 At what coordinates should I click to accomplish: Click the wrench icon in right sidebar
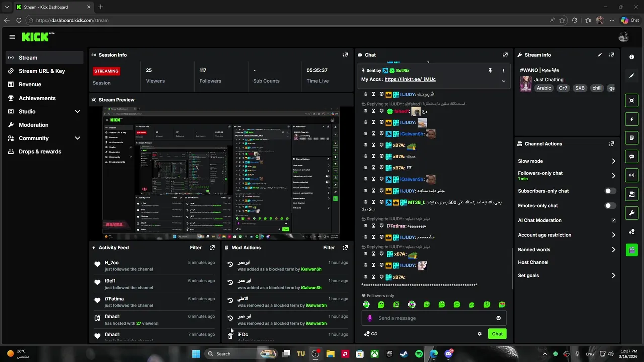(x=632, y=213)
